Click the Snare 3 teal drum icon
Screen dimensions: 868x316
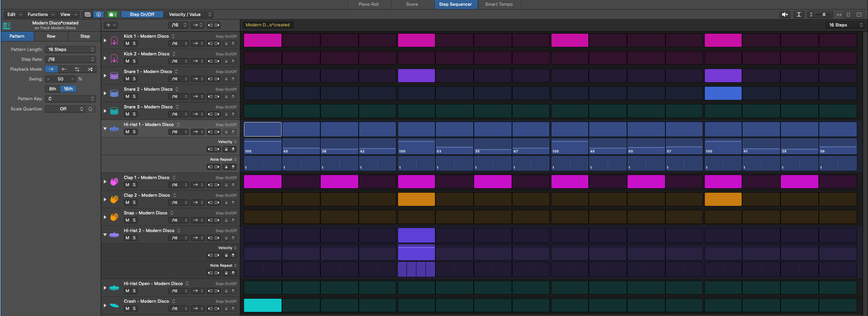tap(114, 111)
